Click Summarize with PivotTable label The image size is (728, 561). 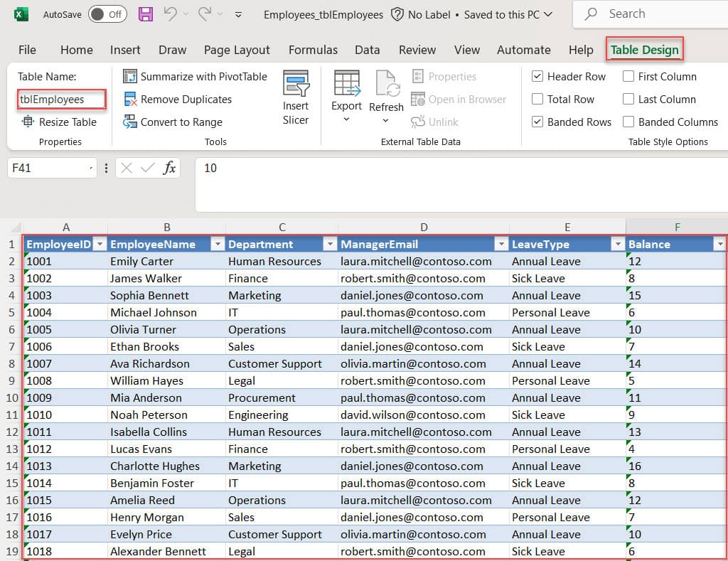[204, 76]
